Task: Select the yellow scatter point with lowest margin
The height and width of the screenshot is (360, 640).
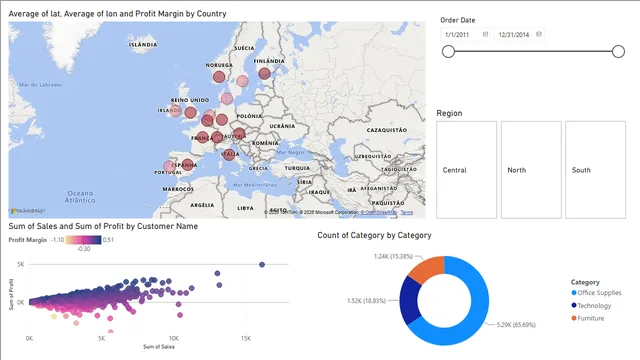Action: click(54, 316)
